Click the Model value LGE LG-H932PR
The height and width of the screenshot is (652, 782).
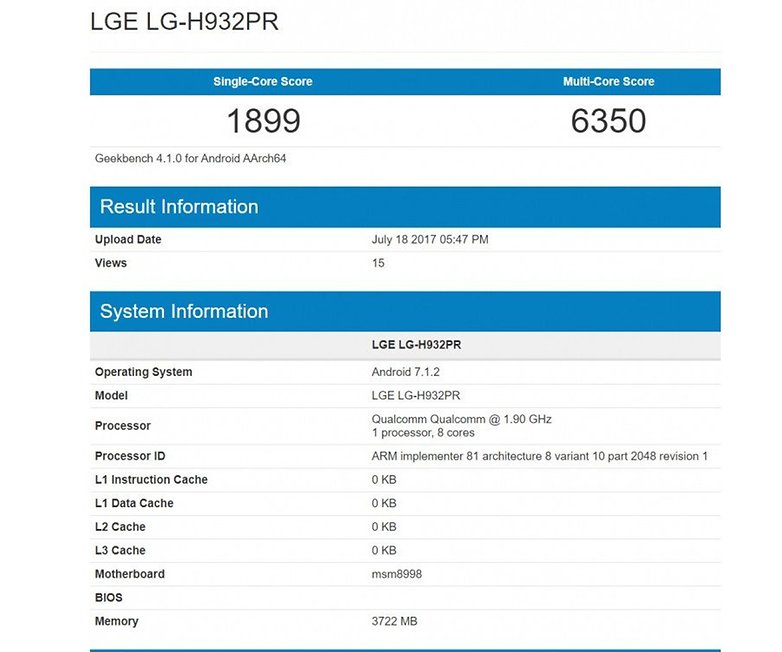click(x=416, y=396)
